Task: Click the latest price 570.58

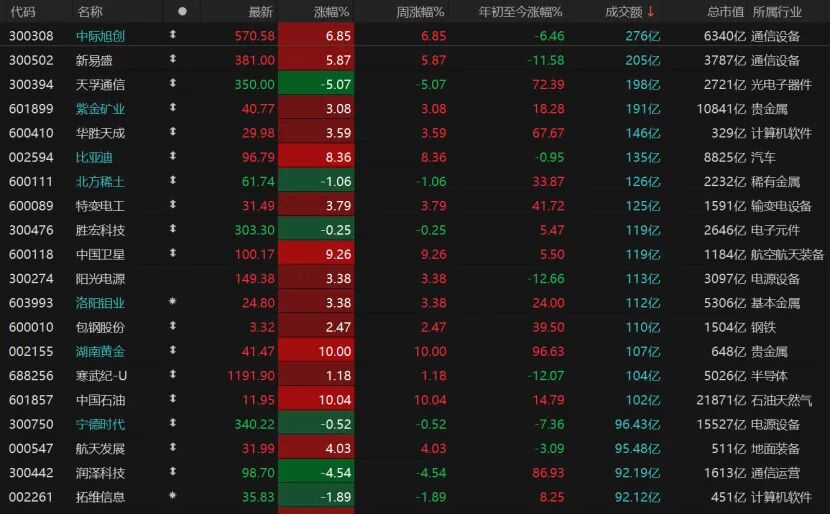Action: 255,36
